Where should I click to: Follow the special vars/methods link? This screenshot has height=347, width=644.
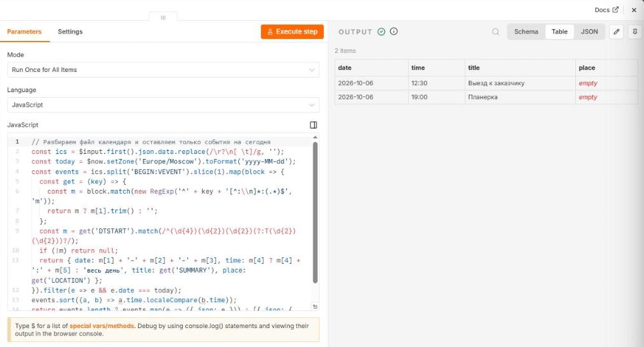point(102,326)
